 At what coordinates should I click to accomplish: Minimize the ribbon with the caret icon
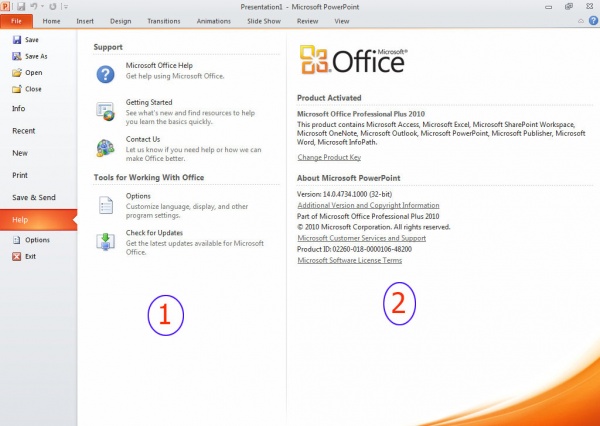(x=581, y=21)
